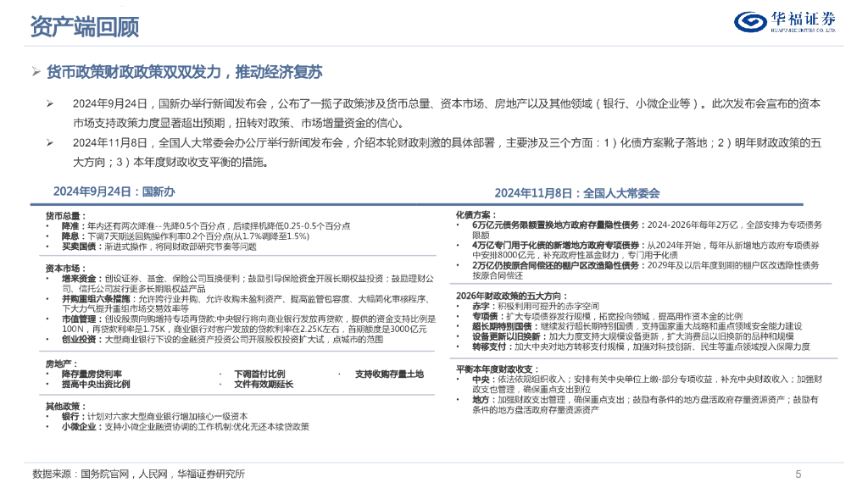Screen dimensions: 868x488
Task: Click the 下调首付比例 bullet item
Action: [259, 374]
